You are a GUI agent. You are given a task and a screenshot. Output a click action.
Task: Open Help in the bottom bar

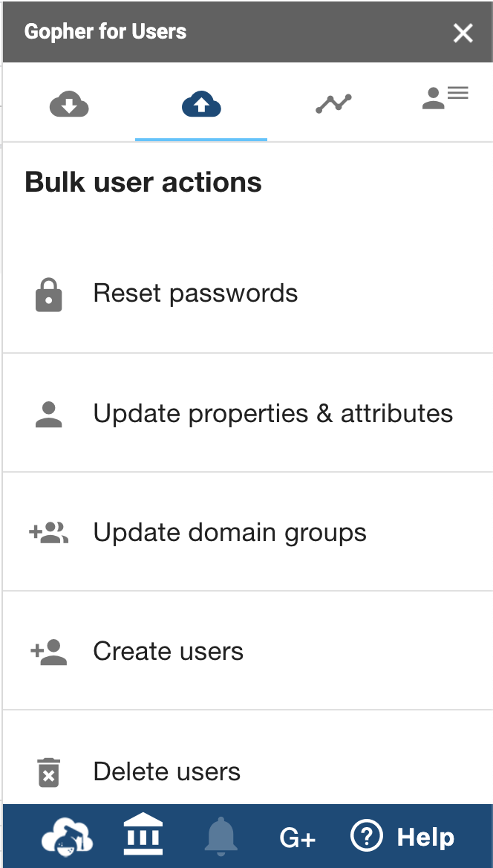402,837
